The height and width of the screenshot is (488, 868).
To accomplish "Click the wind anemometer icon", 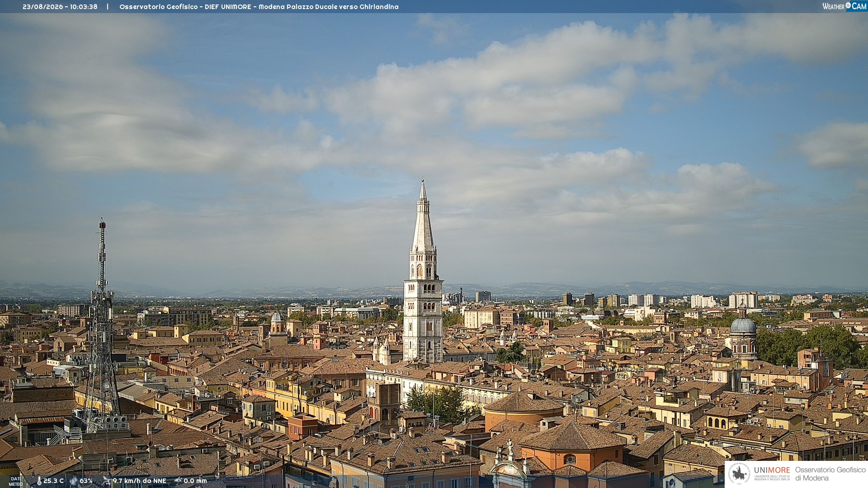I will (107, 481).
